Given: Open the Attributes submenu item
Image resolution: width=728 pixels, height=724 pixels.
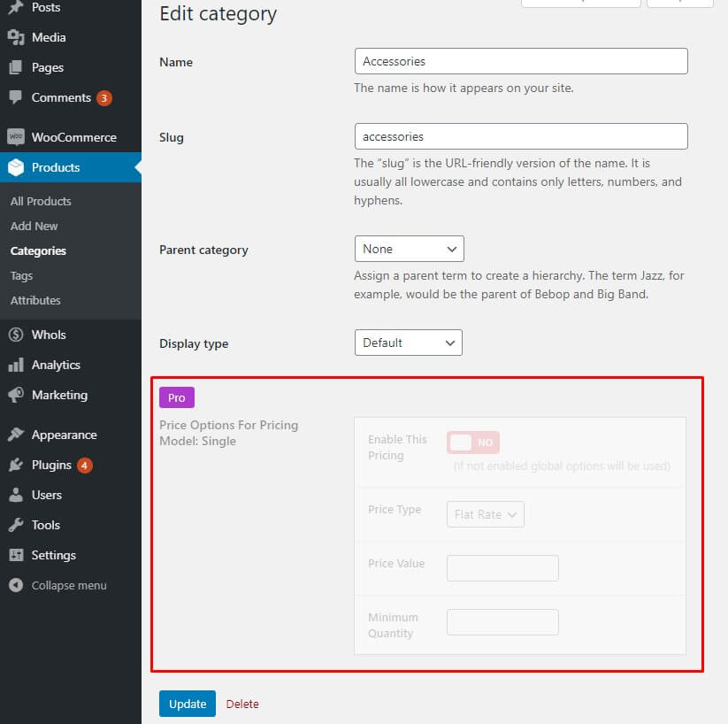Looking at the screenshot, I should click(x=35, y=301).
